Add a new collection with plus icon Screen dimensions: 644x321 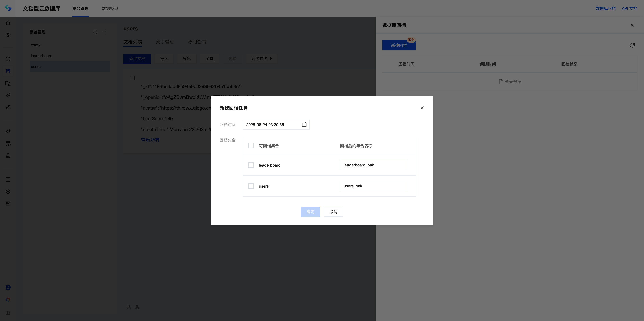(105, 32)
